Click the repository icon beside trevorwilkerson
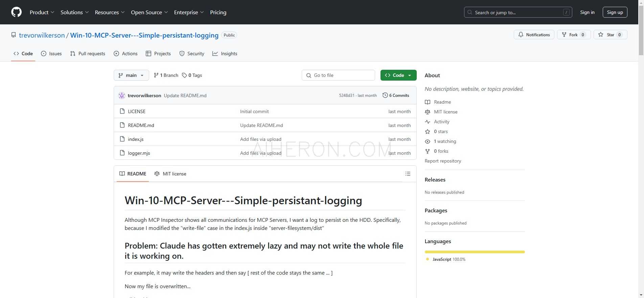This screenshot has width=644, height=298. click(x=14, y=35)
